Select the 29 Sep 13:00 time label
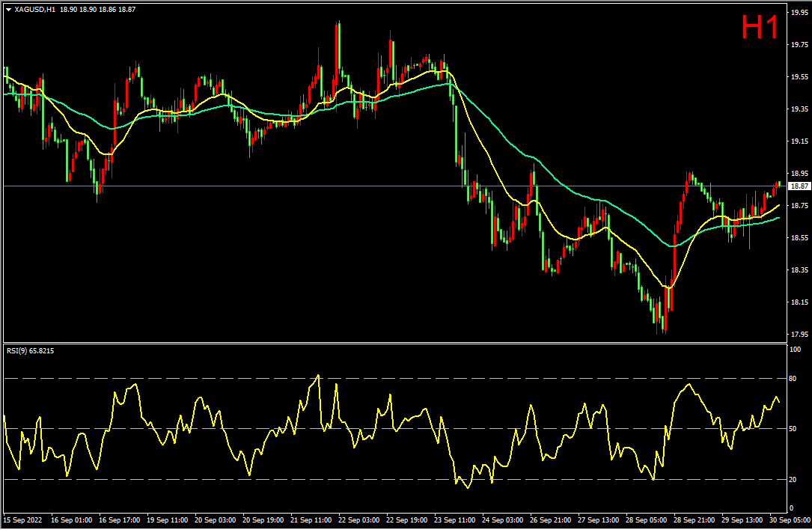Image resolution: width=812 pixels, height=530 pixels. [x=742, y=520]
